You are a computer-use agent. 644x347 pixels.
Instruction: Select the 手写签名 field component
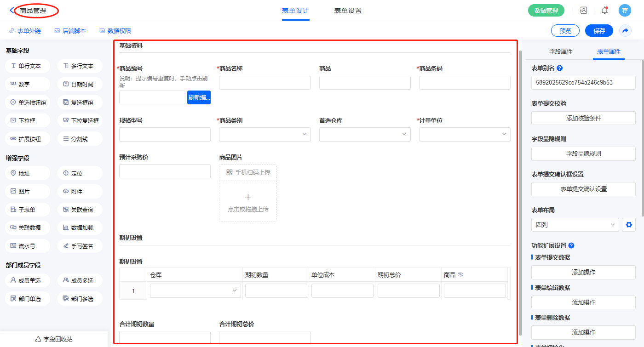coord(80,246)
